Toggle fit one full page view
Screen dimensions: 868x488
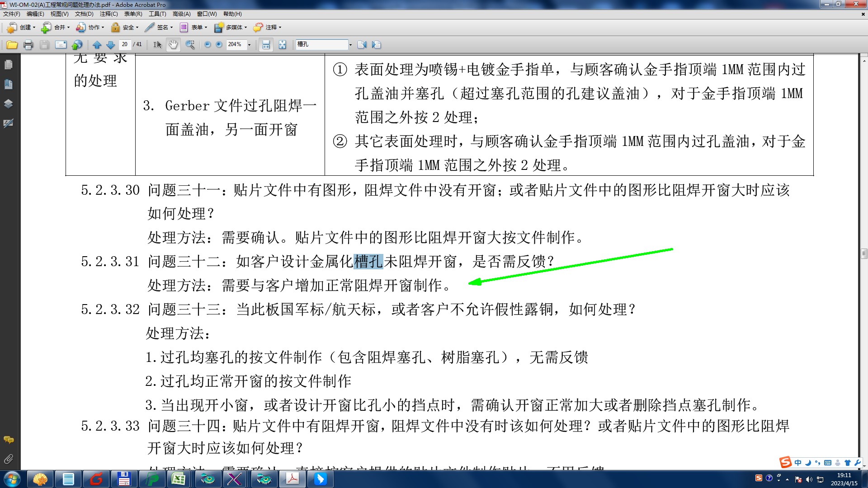pyautogui.click(x=282, y=45)
